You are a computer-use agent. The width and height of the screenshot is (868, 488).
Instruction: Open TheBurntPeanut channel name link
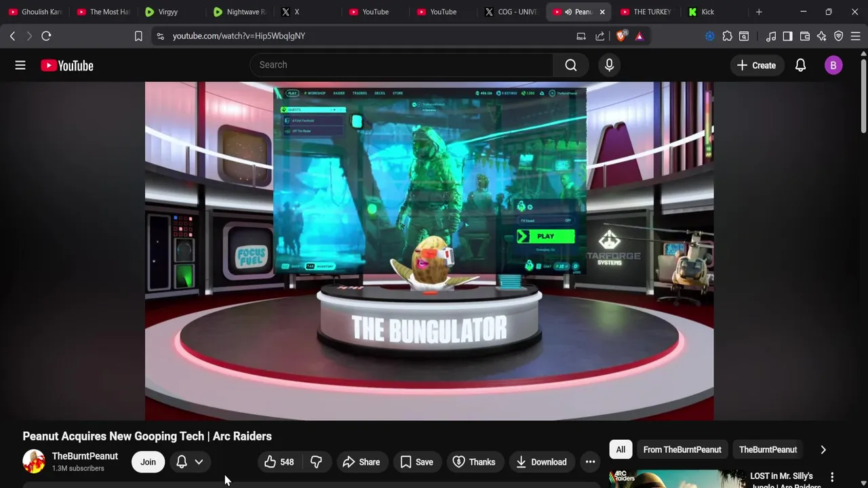point(85,456)
